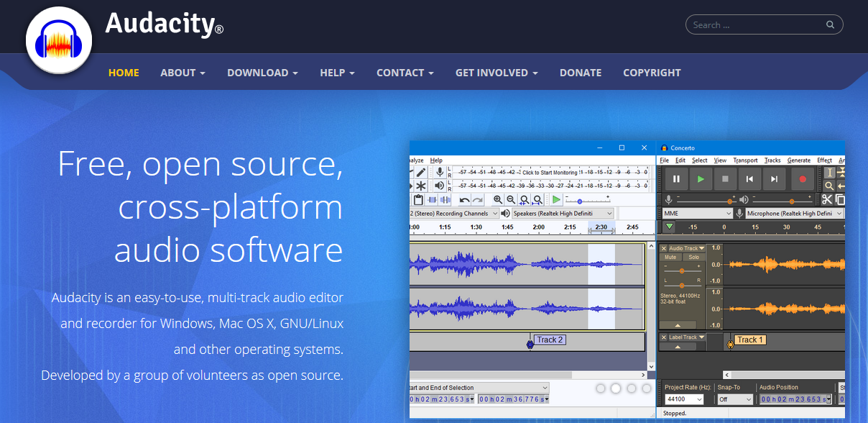868x423 pixels.
Task: Open the Speakers playback device dropdown
Action: (x=563, y=214)
